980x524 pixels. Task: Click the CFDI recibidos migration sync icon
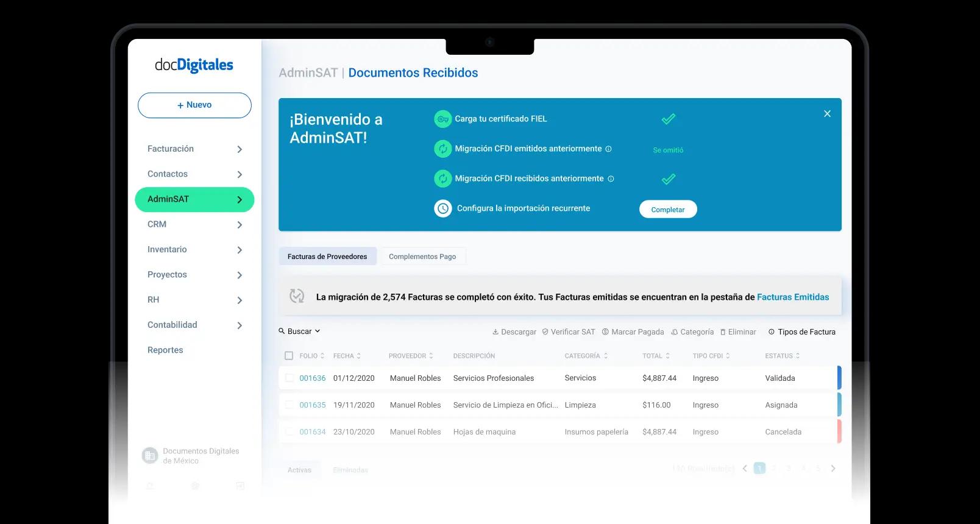(x=443, y=179)
